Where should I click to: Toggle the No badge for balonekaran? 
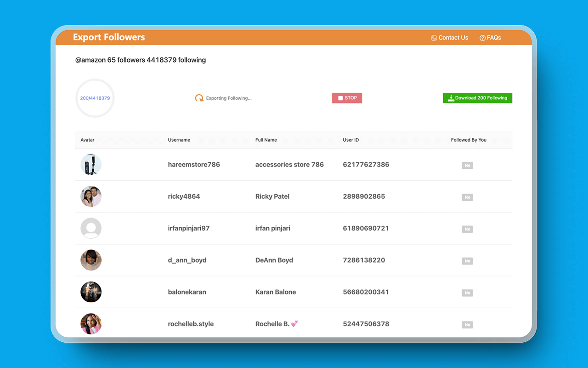pyautogui.click(x=467, y=293)
